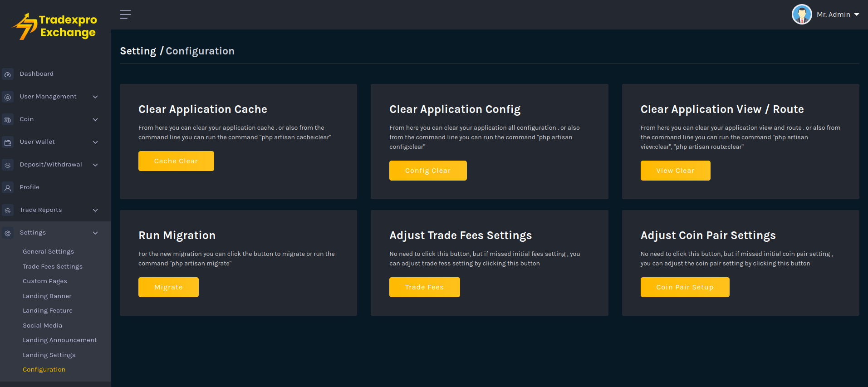
Task: Go to Trade Fees Settings page
Action: click(x=53, y=266)
